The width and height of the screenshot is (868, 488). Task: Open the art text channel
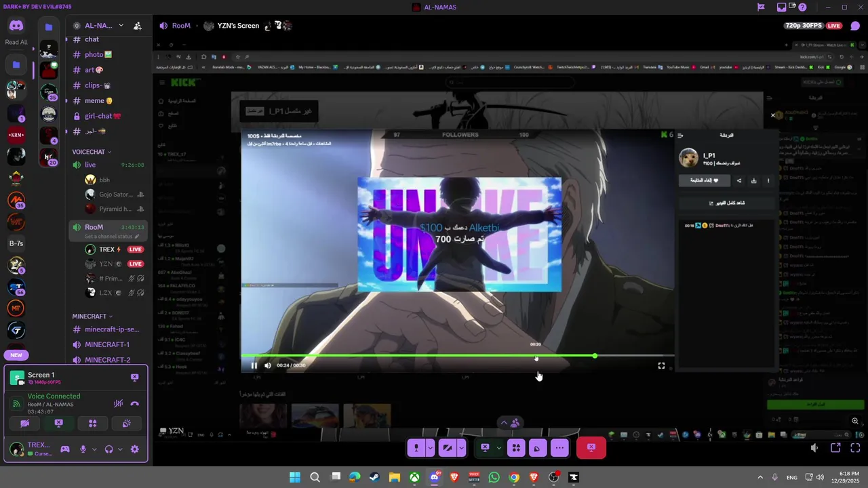108,70
